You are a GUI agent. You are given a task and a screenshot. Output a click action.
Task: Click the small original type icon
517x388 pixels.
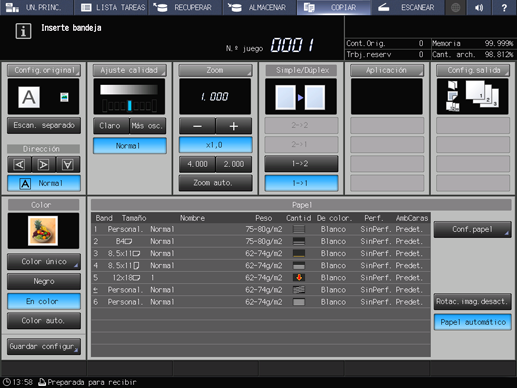click(64, 97)
